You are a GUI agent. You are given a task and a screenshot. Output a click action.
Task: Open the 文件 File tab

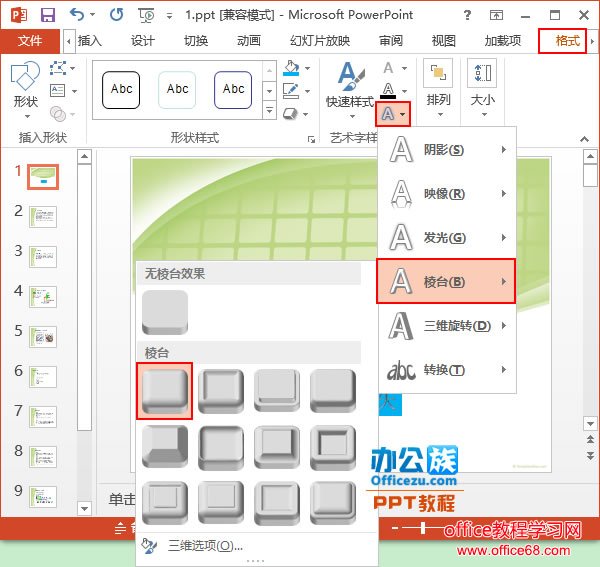tap(30, 41)
